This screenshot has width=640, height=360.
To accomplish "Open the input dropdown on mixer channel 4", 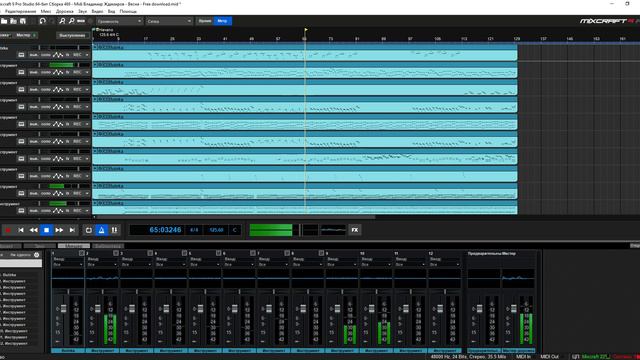I will pyautogui.click(x=171, y=264).
